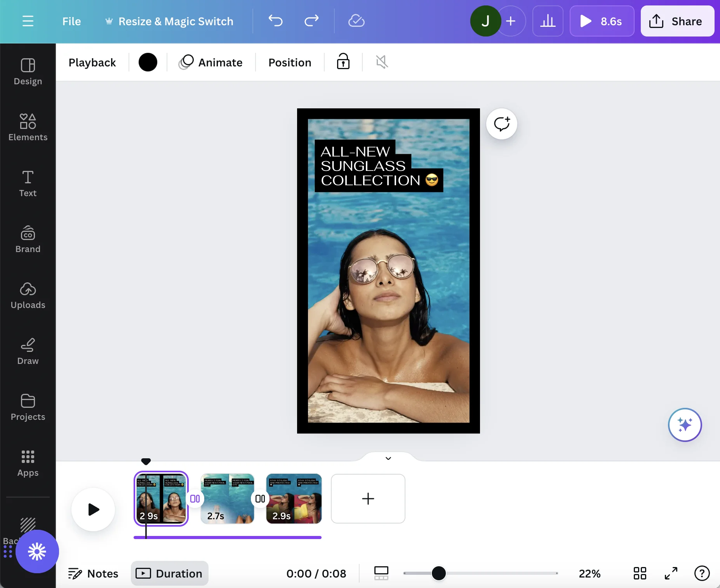Screen dimensions: 720x588
Task: Open the Uploads panel
Action: tap(28, 295)
